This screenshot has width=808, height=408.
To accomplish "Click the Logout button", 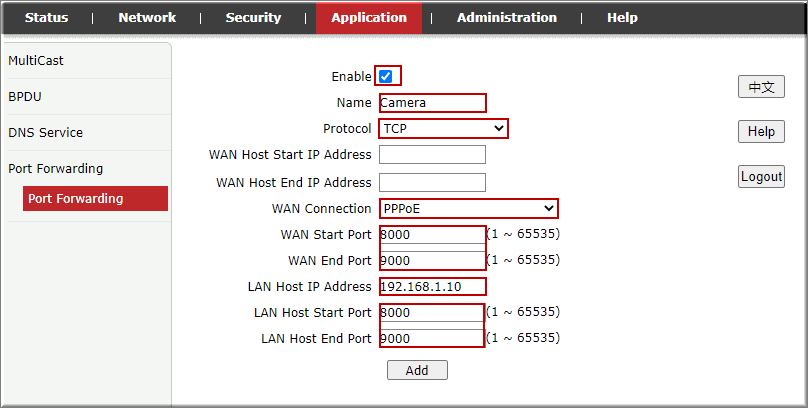I will pos(761,177).
